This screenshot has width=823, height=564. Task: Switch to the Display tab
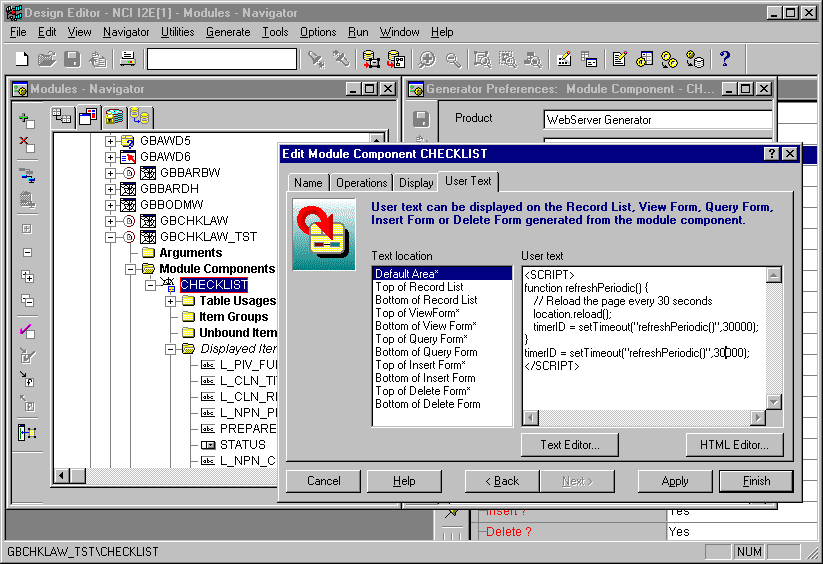coord(416,183)
